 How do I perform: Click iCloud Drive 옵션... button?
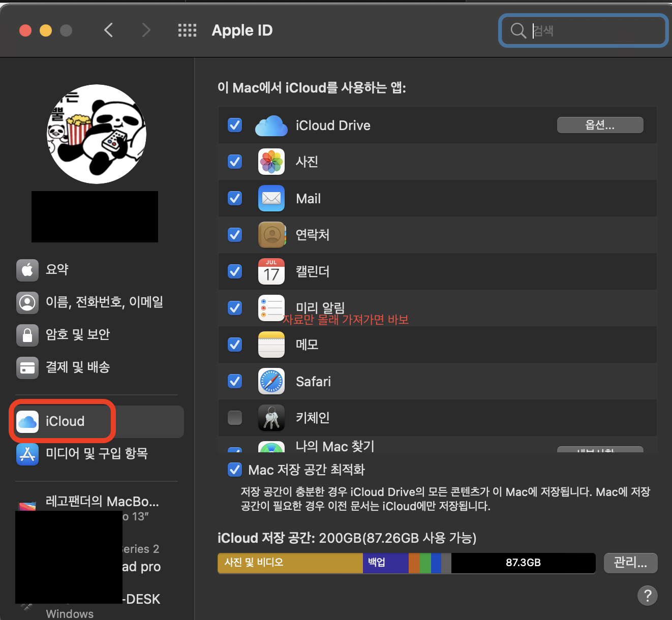click(600, 125)
